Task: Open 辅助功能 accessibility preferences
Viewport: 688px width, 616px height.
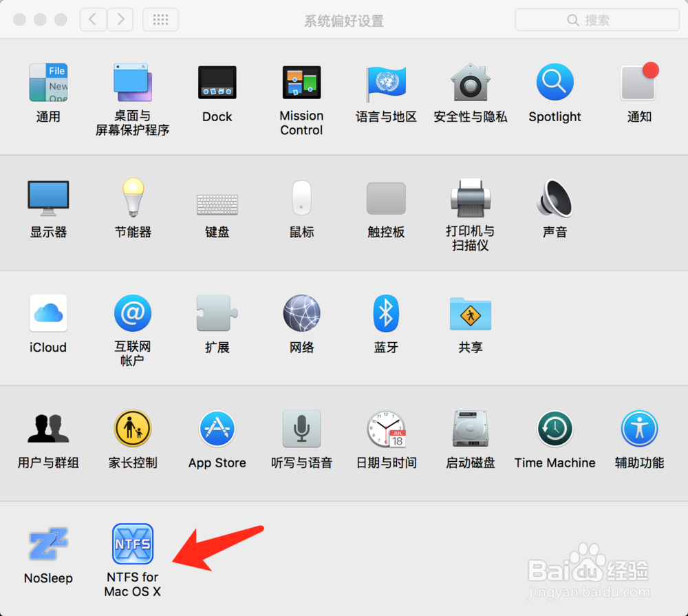Action: tap(639, 428)
